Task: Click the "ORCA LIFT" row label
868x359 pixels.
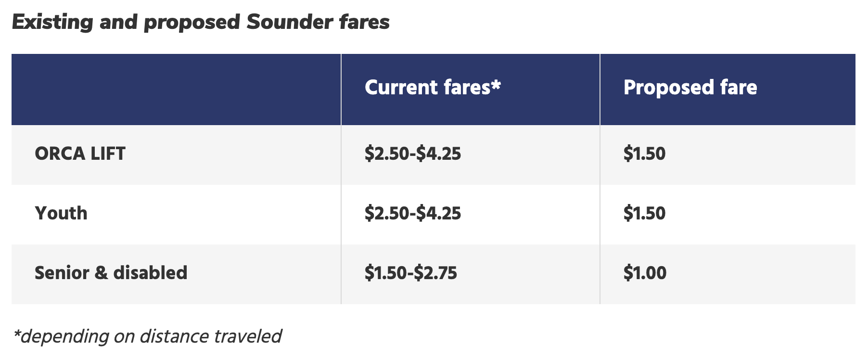Action: (80, 154)
